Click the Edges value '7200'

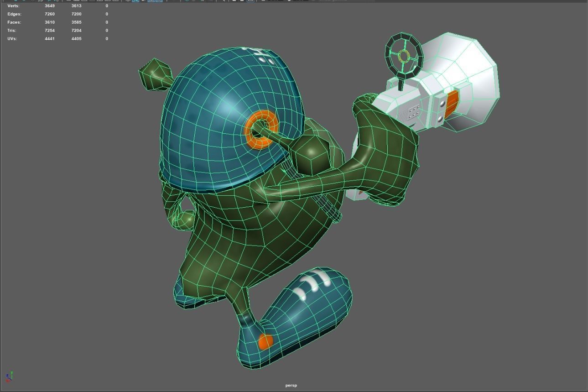click(x=76, y=14)
